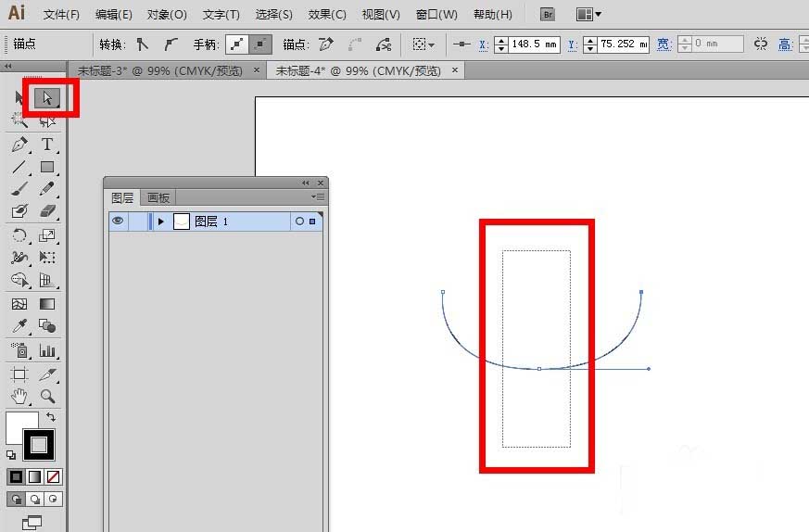Viewport: 809px width, 532px height.
Task: Select the Symbol Sprayer tool
Action: [19, 350]
